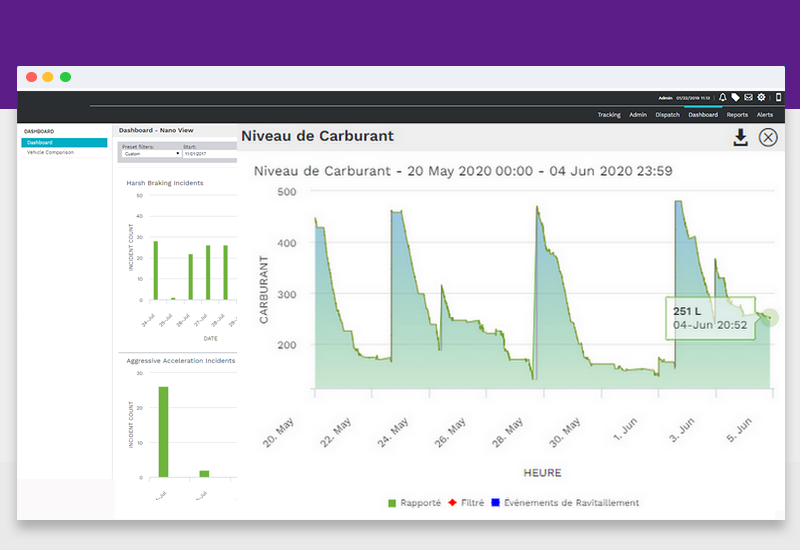
Task: Click the small second Aggressive Acceleration bar
Action: pyautogui.click(x=204, y=474)
